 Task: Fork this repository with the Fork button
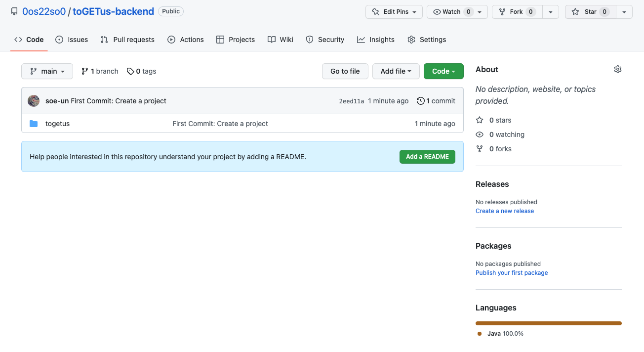(x=517, y=12)
